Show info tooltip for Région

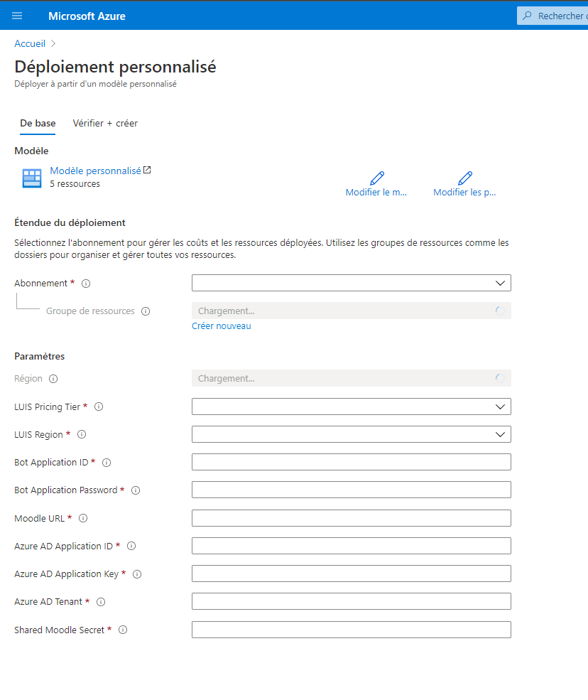click(53, 379)
